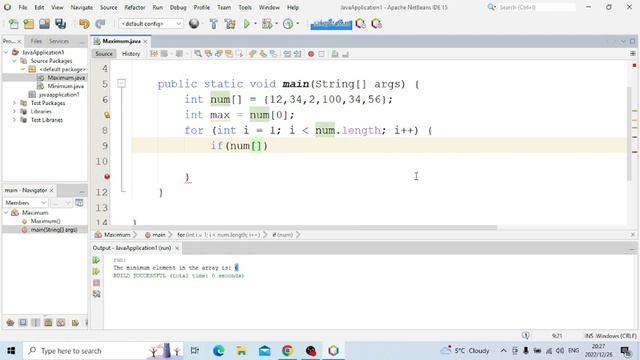The image size is (640, 360).
Task: Run the project with green play icon
Action: [x=247, y=24]
